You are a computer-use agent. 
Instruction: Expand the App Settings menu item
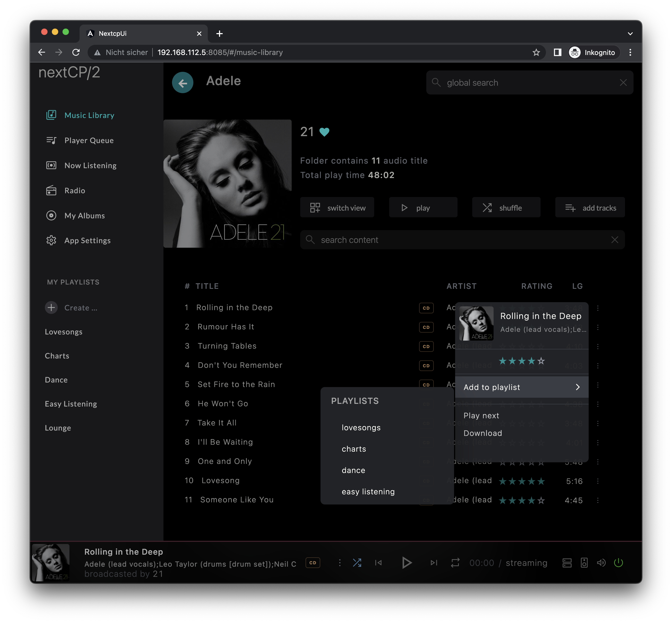[x=87, y=240]
